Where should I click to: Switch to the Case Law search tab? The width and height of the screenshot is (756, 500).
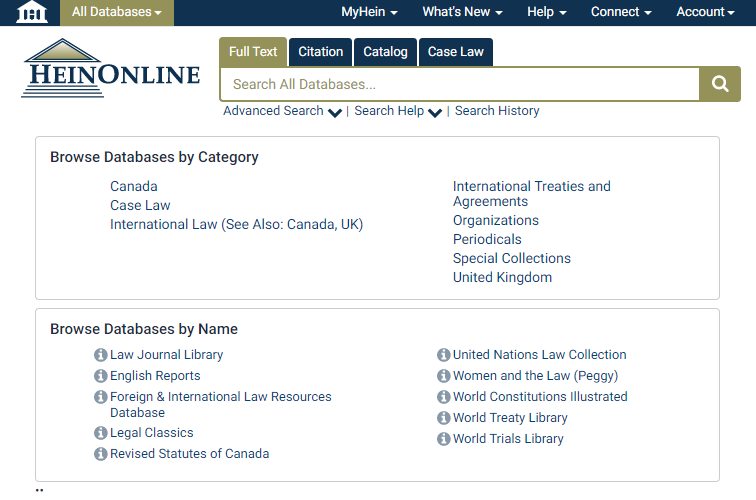456,52
